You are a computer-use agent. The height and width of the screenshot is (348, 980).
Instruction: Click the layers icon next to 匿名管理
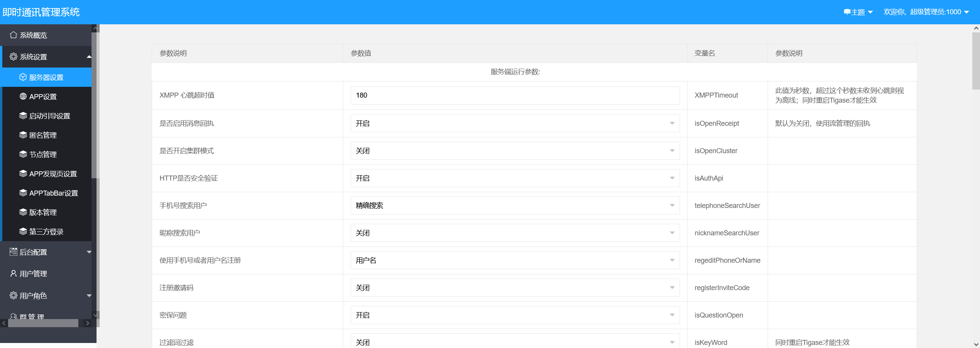tap(23, 135)
